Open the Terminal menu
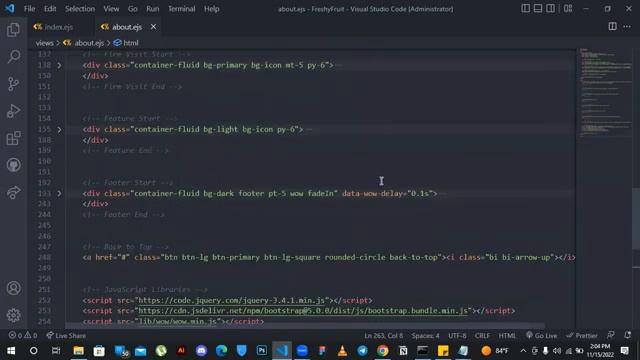The width and height of the screenshot is (640, 360). coord(182,9)
